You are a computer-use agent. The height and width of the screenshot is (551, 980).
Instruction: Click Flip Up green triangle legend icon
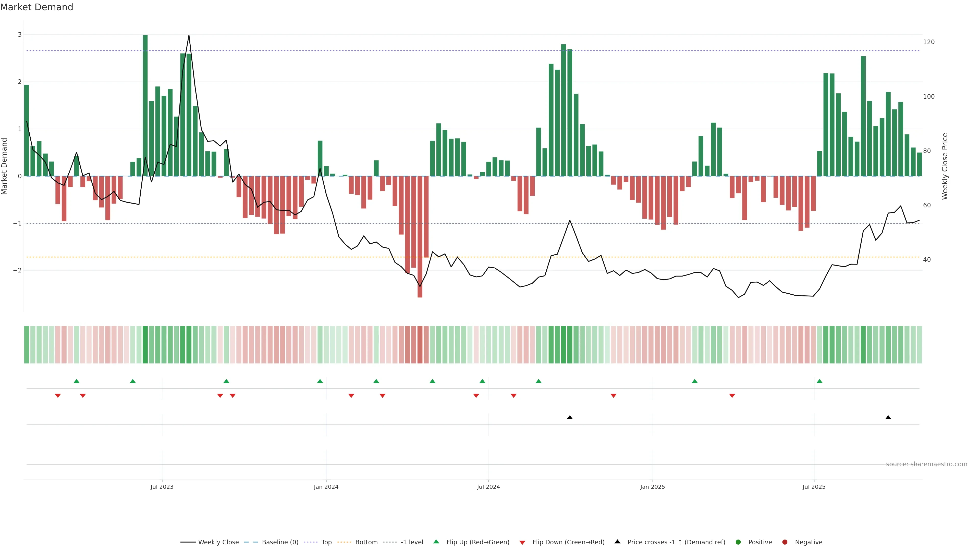point(436,542)
